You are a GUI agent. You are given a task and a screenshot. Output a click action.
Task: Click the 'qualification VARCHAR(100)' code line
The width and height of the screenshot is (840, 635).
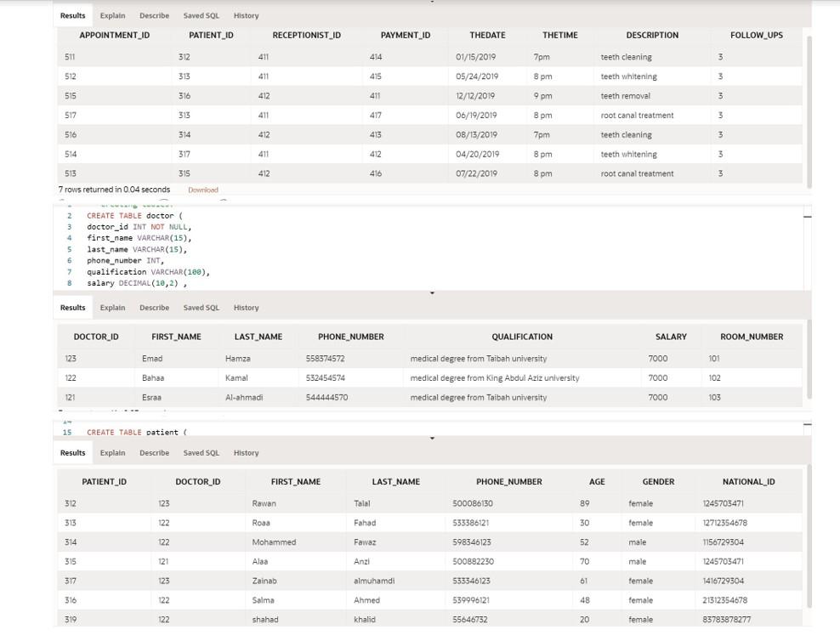pyautogui.click(x=148, y=272)
